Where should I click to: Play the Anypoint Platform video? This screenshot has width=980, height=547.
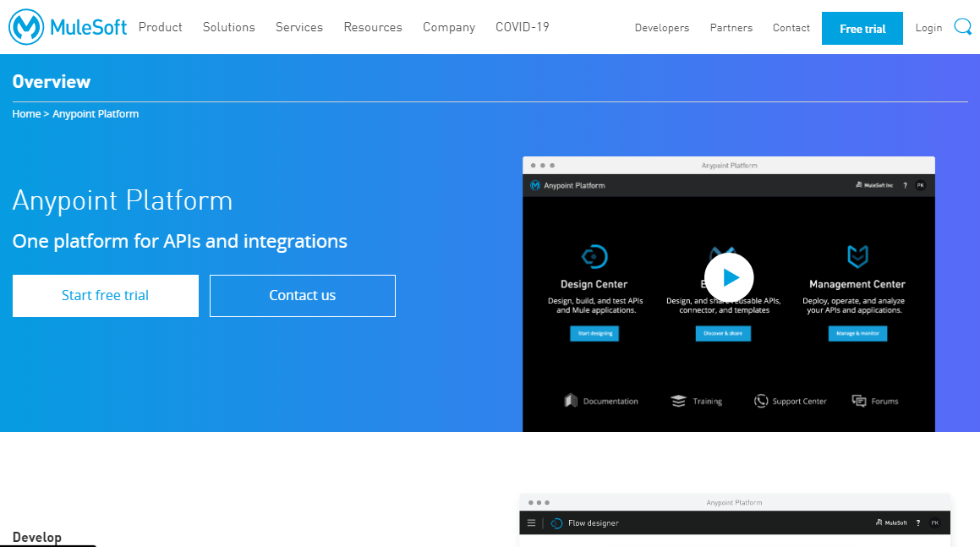(x=729, y=277)
